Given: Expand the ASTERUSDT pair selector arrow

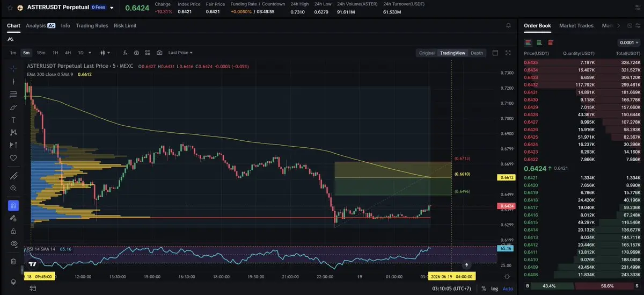Looking at the screenshot, I should coord(112,8).
